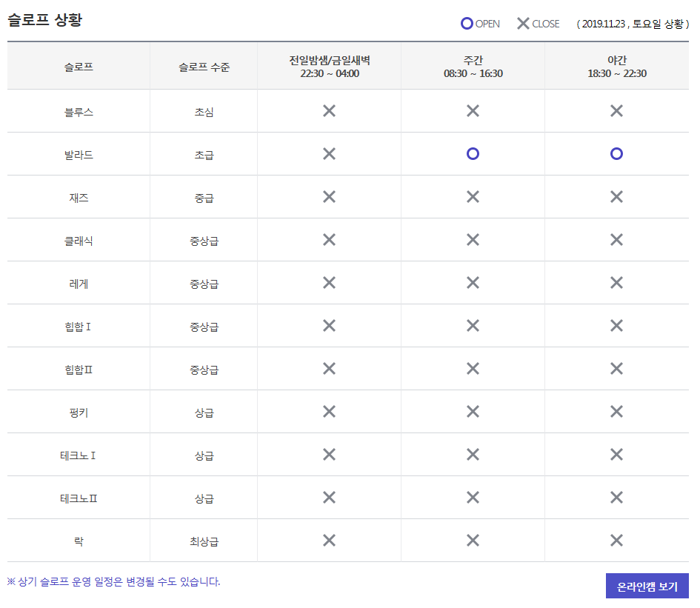700x608 pixels.
Task: Click X icon for 힙합II 야간
Action: (x=616, y=368)
